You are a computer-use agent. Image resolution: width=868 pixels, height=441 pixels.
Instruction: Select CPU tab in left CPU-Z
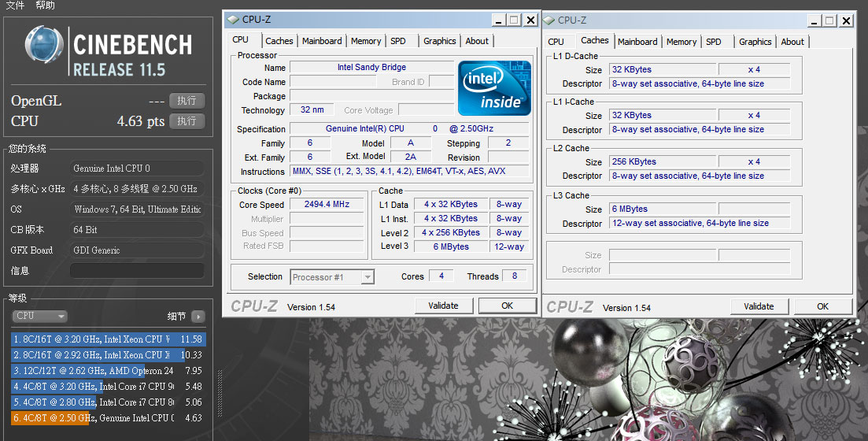pyautogui.click(x=241, y=40)
